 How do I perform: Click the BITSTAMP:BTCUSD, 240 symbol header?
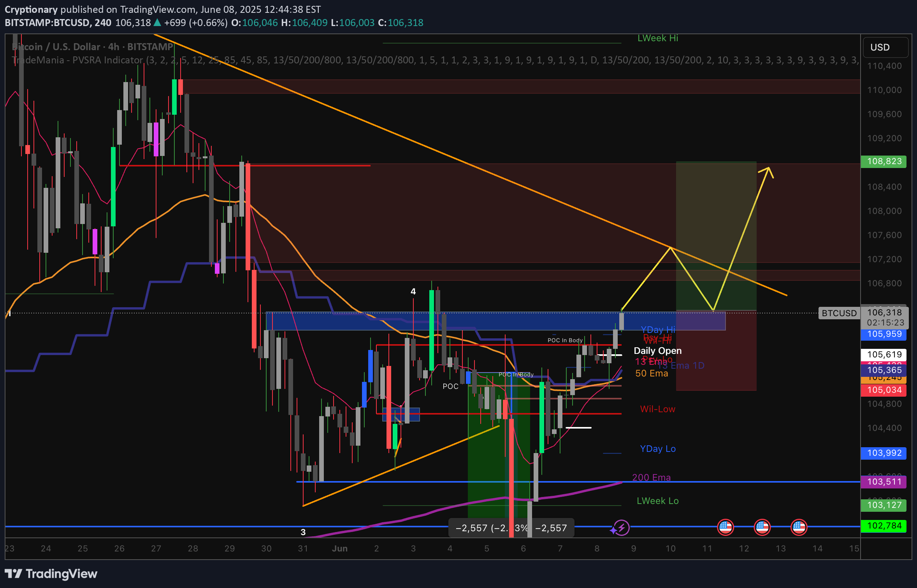[x=58, y=23]
